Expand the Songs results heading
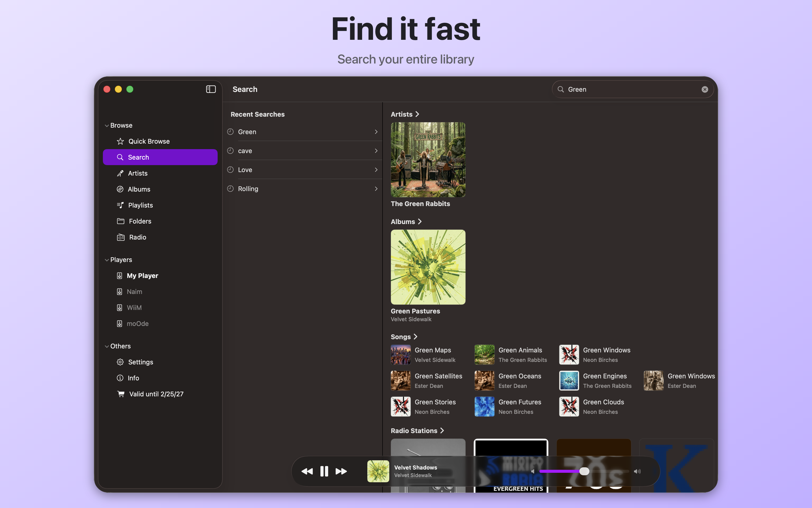This screenshot has width=812, height=508. [x=404, y=337]
